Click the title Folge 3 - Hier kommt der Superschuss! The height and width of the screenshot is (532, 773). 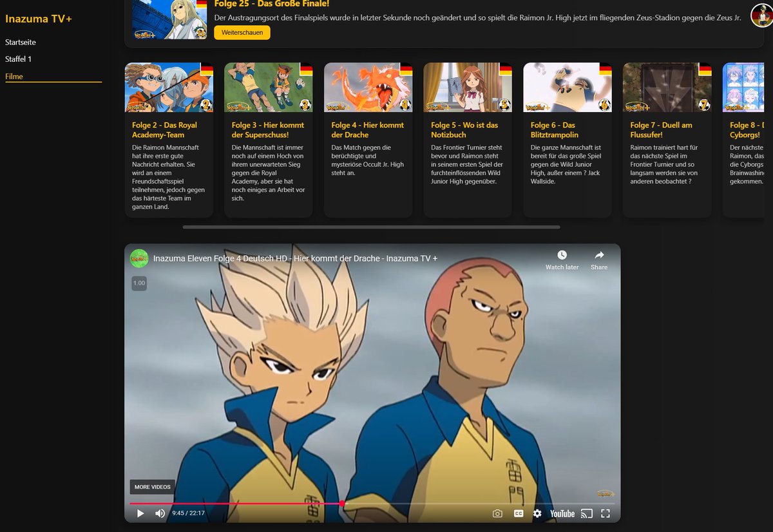(x=268, y=129)
